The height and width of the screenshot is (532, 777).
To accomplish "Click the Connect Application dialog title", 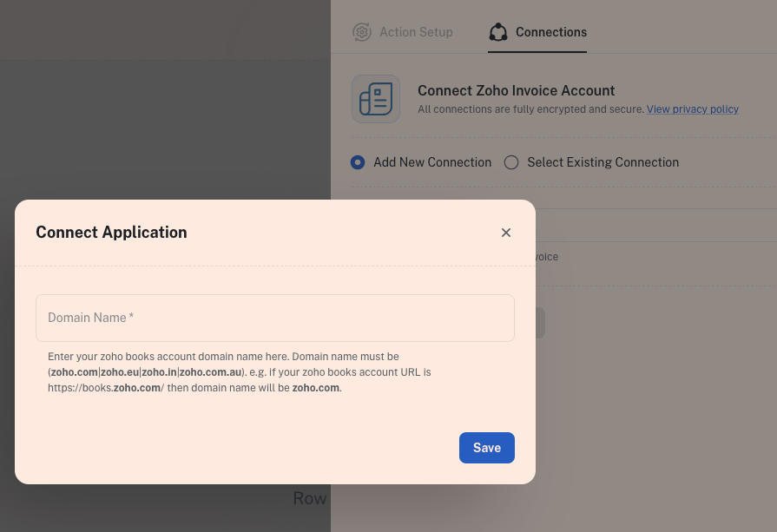I will (x=111, y=233).
